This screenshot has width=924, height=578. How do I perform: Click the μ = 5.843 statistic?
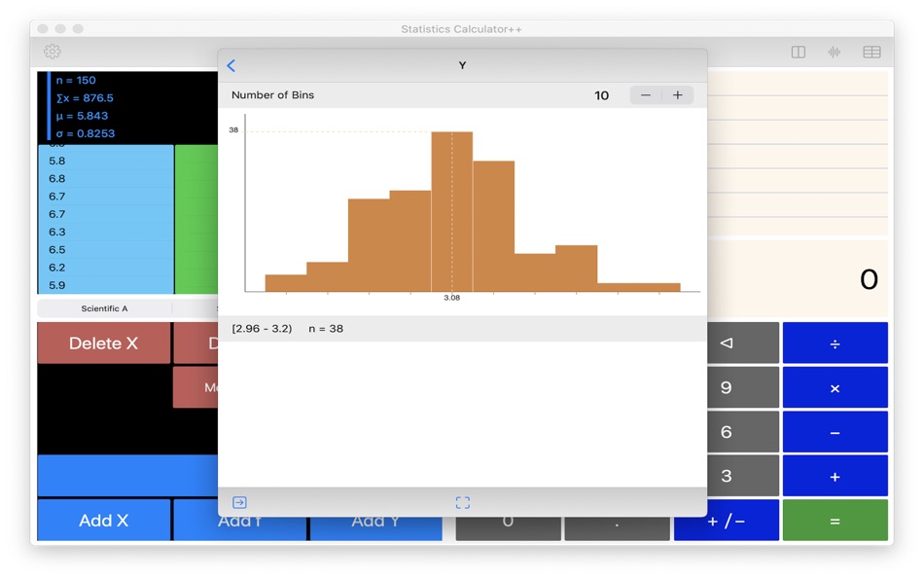82,116
